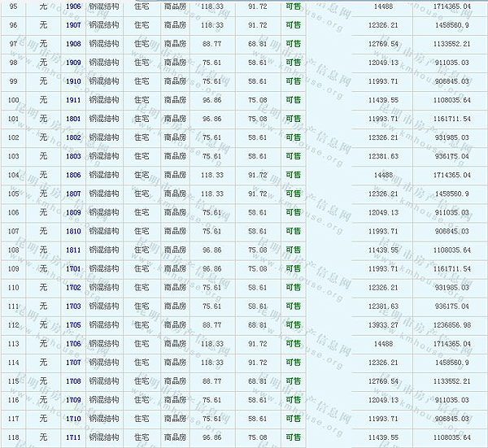Open room 1711 link

point(73,437)
